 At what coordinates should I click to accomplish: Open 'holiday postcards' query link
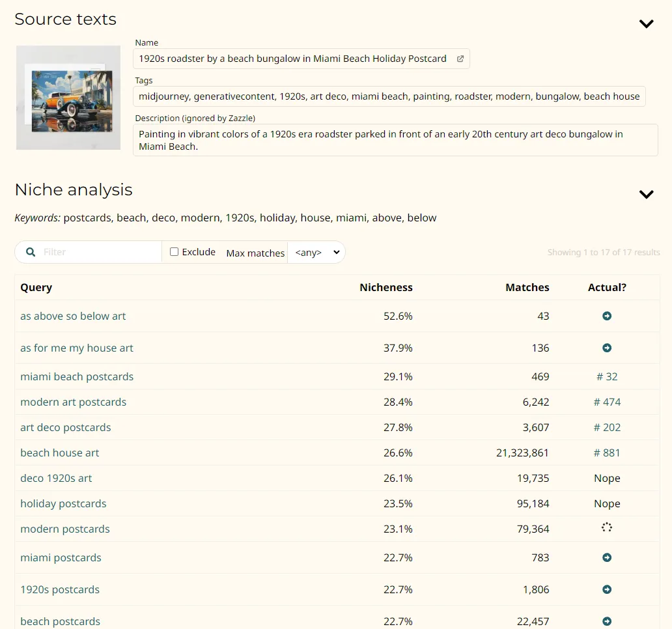click(63, 503)
